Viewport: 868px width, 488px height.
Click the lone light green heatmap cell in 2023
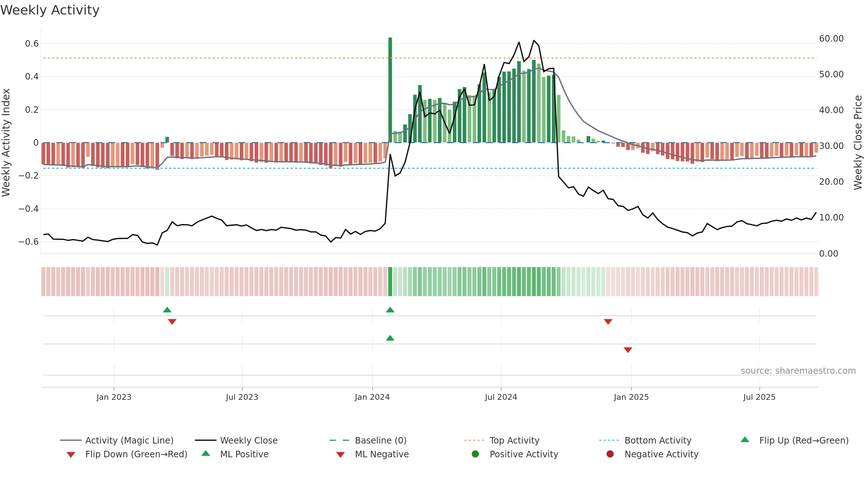click(167, 282)
